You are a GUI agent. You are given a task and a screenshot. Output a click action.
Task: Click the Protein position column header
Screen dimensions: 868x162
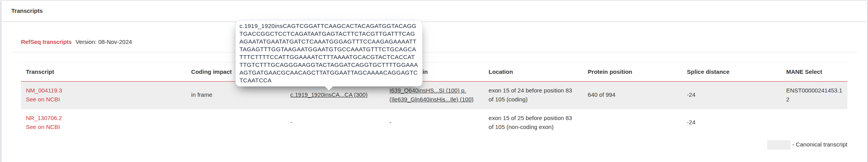pyautogui.click(x=610, y=72)
